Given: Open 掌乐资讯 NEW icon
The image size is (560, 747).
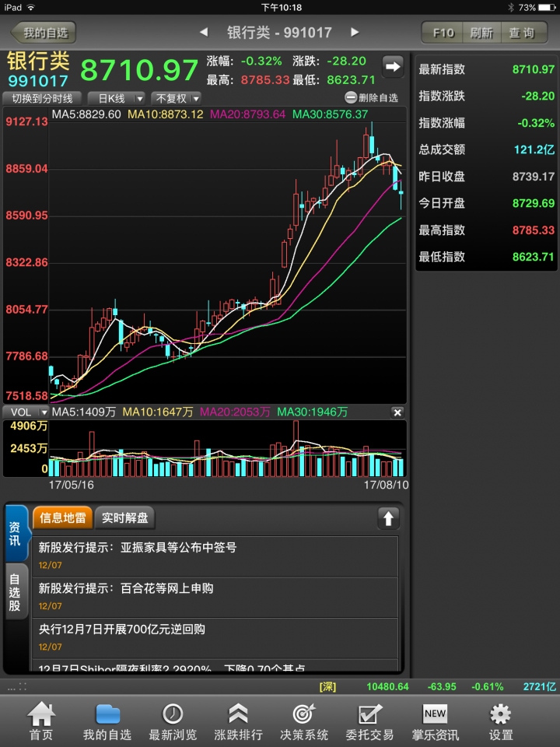Looking at the screenshot, I should pos(436,721).
